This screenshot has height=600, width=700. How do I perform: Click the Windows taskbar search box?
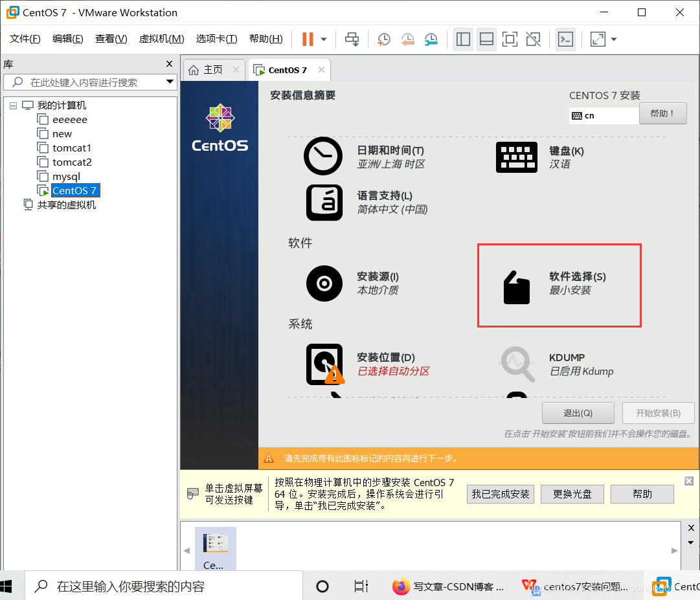click(164, 586)
